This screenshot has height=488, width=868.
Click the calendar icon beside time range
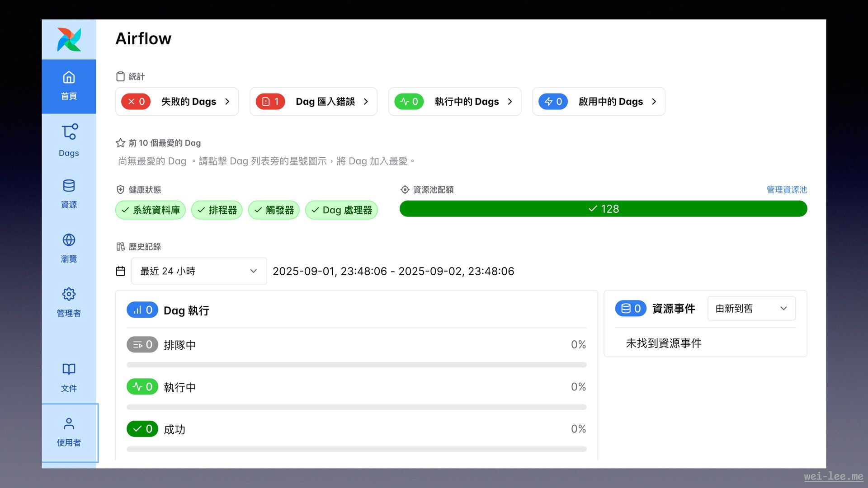(x=120, y=271)
